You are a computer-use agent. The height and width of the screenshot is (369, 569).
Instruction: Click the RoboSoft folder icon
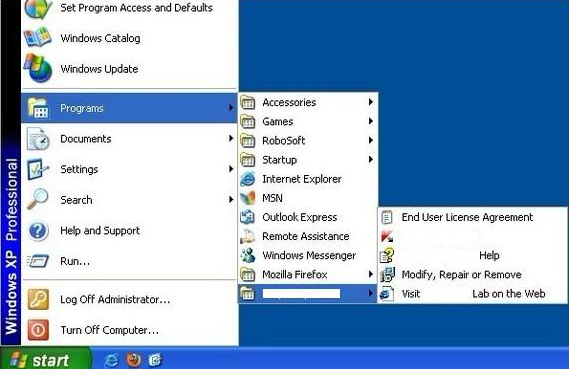tap(248, 141)
